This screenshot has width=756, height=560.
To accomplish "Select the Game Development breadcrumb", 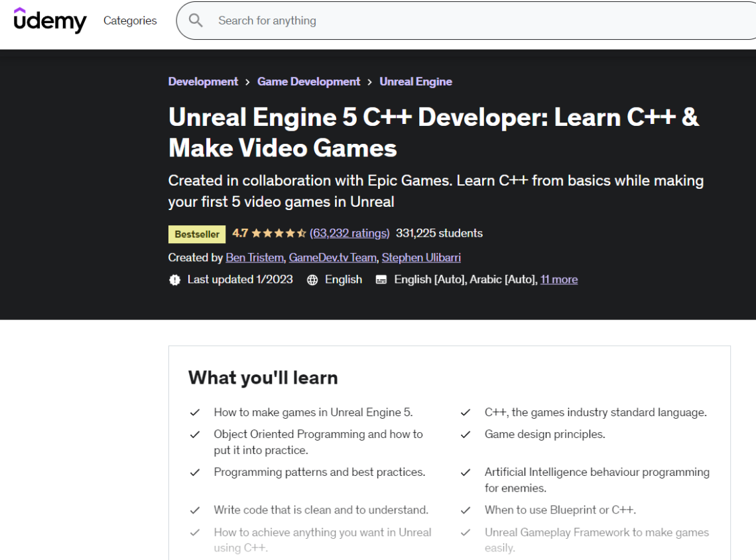I will 308,82.
